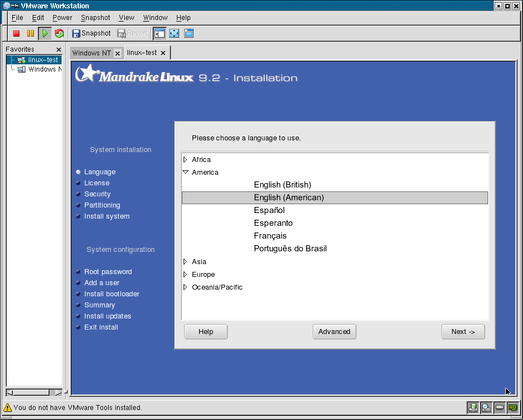Expand the Europe language group

pyautogui.click(x=185, y=274)
